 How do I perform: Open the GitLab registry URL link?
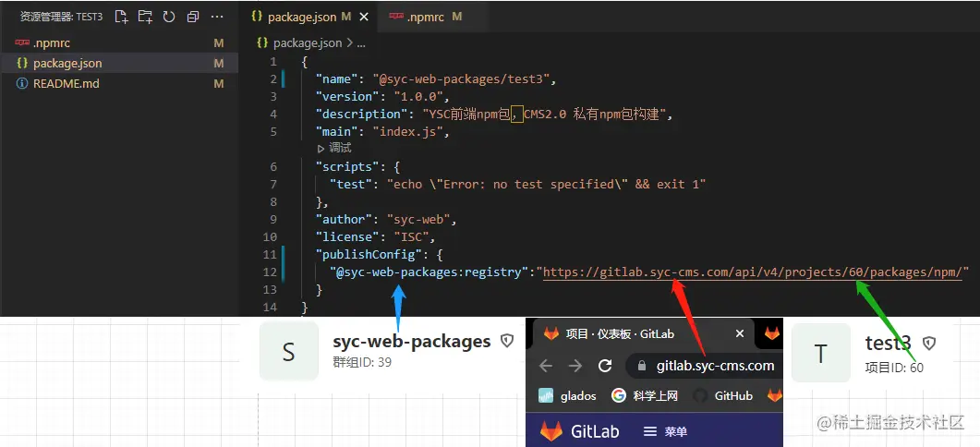click(755, 272)
